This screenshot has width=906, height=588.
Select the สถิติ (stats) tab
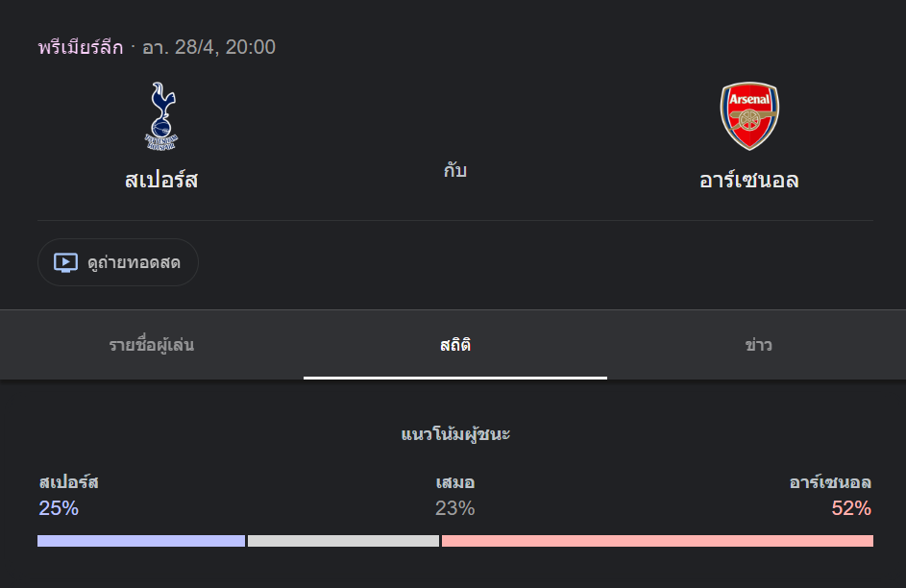click(455, 345)
